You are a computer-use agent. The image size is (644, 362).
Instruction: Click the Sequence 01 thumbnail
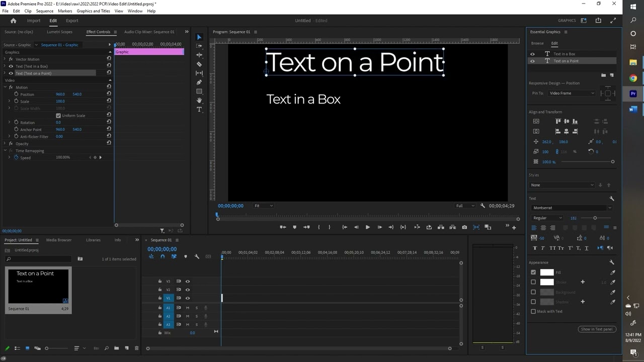(x=38, y=286)
